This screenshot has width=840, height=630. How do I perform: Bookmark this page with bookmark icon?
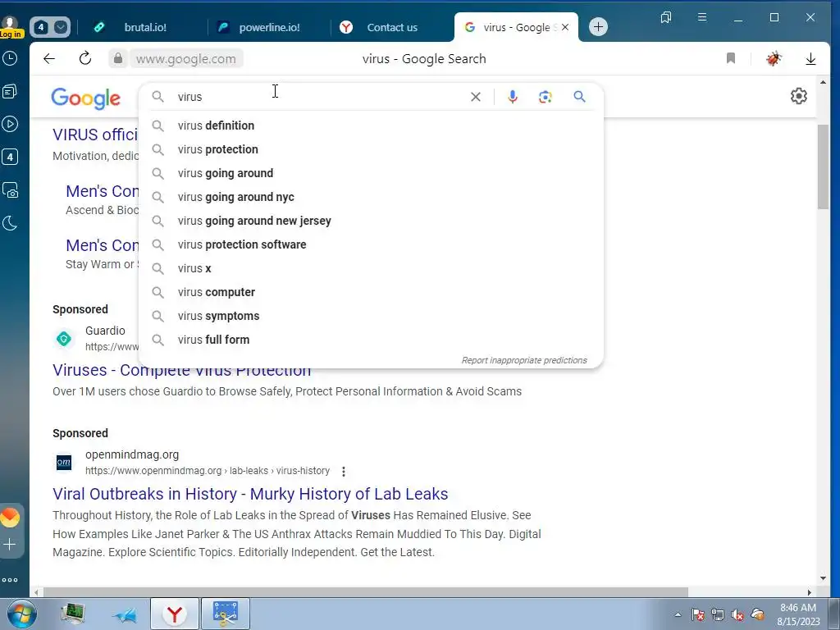pyautogui.click(x=731, y=58)
